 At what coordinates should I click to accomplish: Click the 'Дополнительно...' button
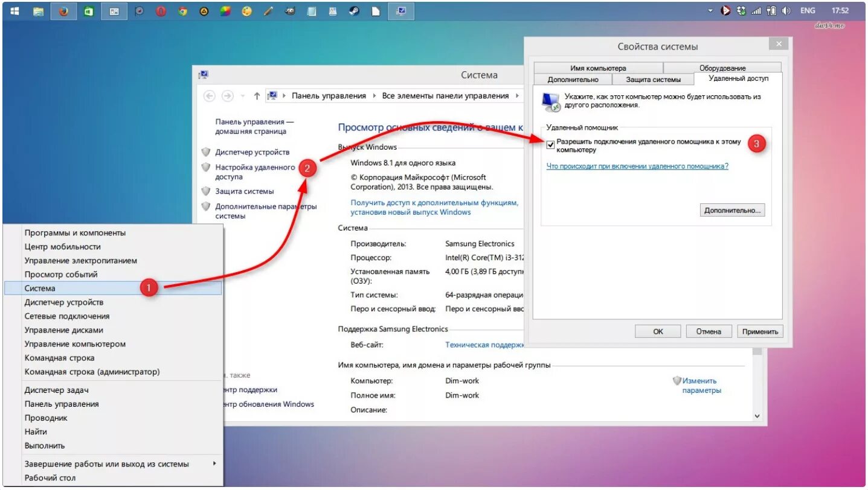[x=733, y=211]
